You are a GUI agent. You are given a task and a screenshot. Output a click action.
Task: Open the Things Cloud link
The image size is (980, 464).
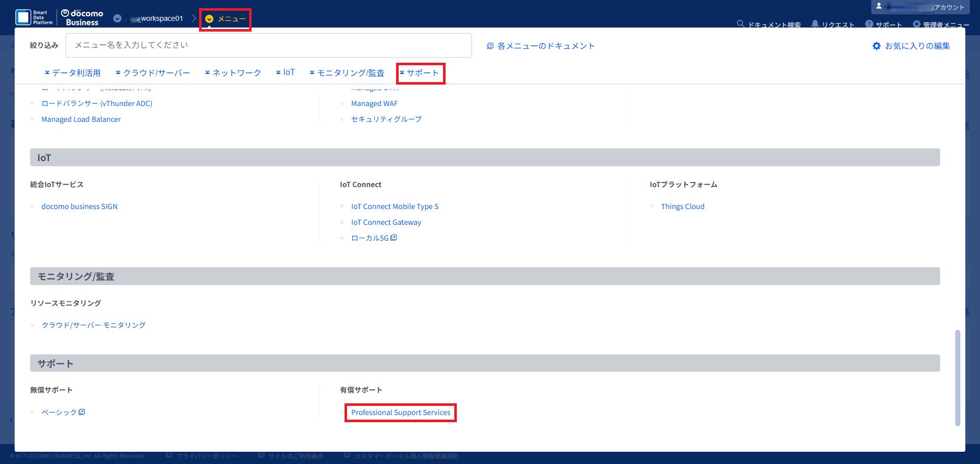pyautogui.click(x=682, y=207)
